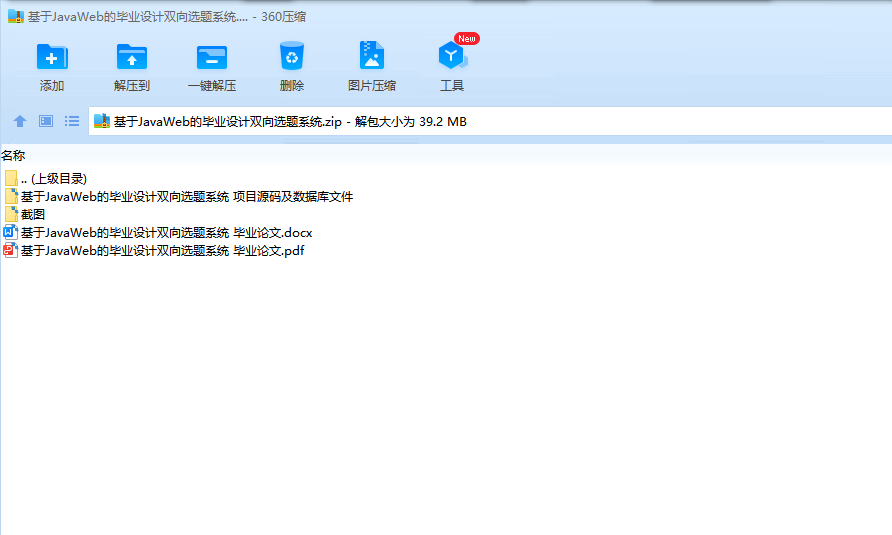Click the archive path address bar
The height and width of the screenshot is (535, 892).
[490, 121]
